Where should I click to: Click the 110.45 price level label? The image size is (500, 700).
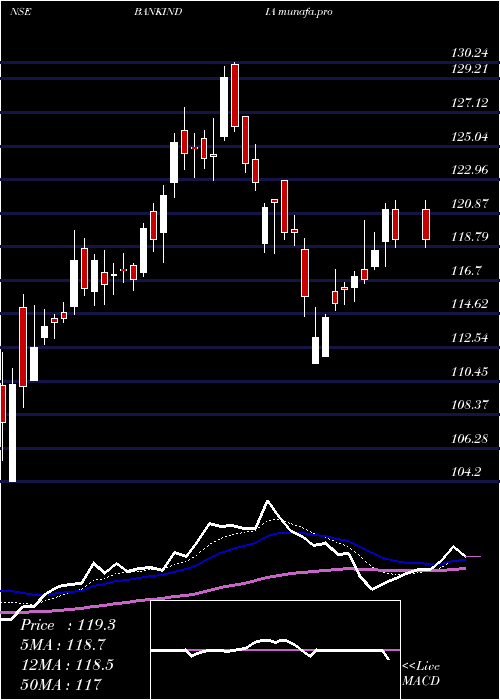click(x=469, y=371)
